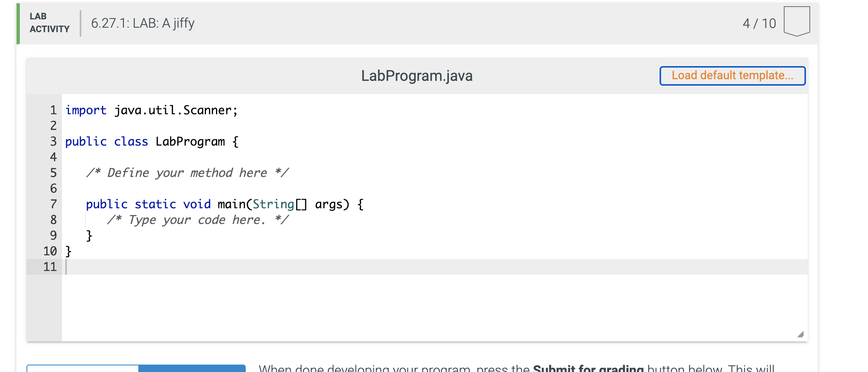Click the import keyword on line 1
Viewport: 868px width, 372px height.
86,111
